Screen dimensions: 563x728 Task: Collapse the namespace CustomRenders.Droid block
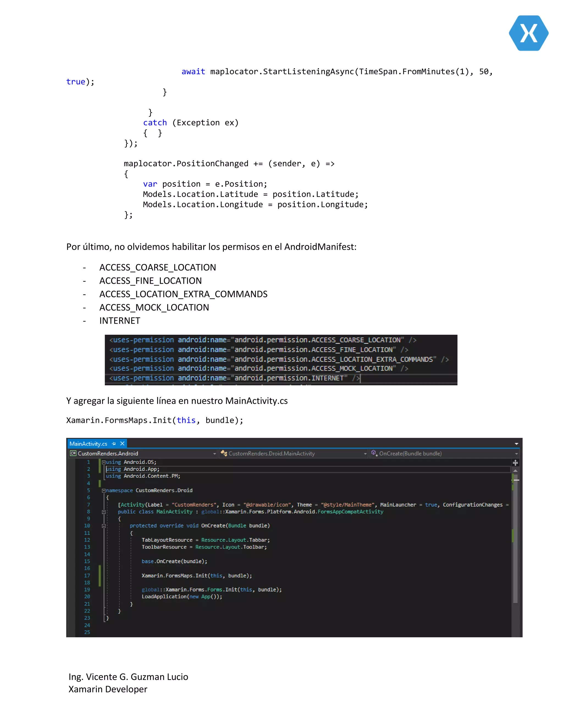point(104,491)
